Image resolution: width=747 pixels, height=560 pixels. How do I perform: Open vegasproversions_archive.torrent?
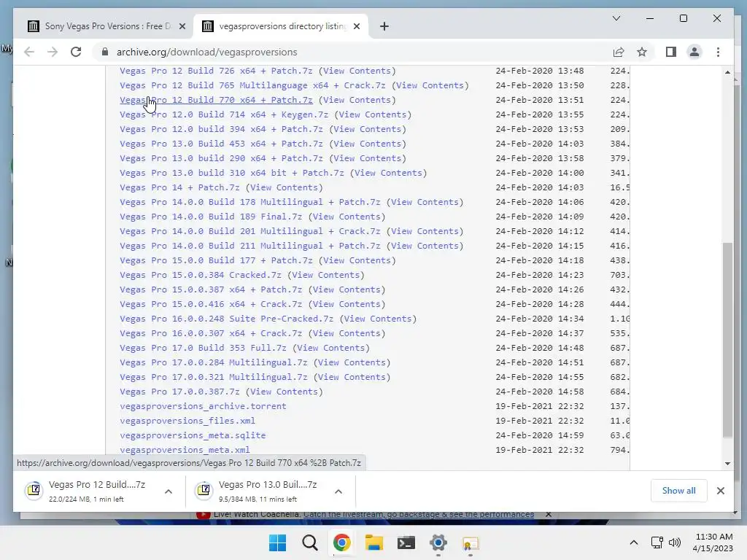point(203,406)
